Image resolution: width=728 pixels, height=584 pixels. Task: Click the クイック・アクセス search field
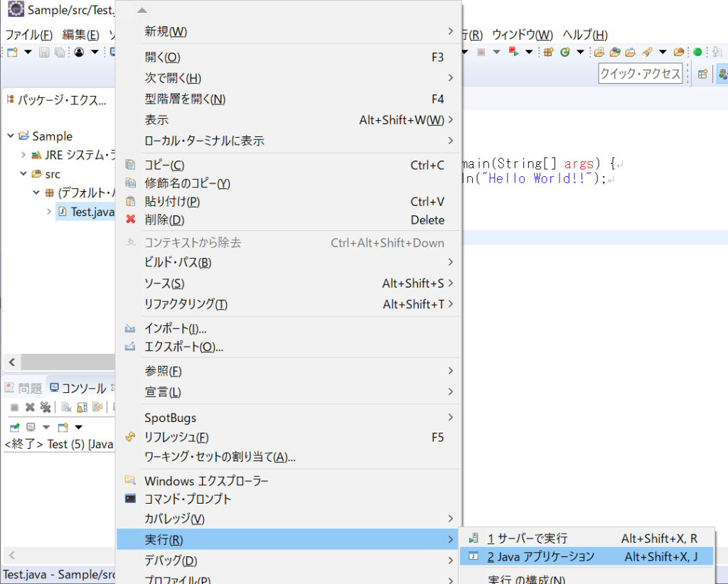[x=641, y=74]
